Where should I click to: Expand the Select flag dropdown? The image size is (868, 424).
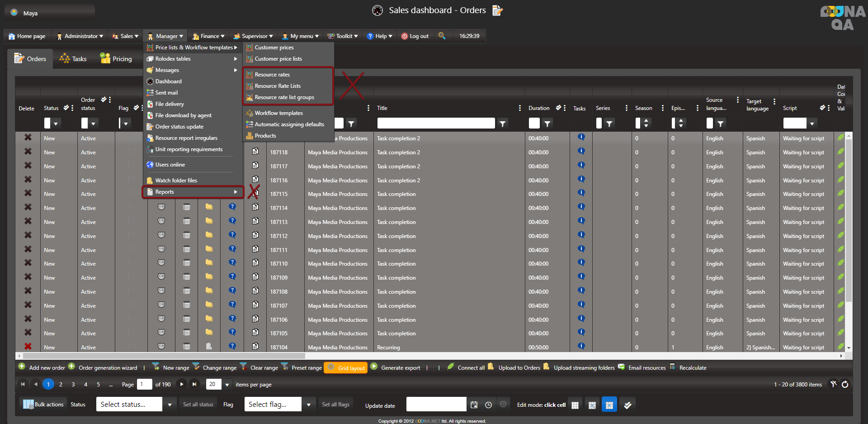(x=308, y=405)
